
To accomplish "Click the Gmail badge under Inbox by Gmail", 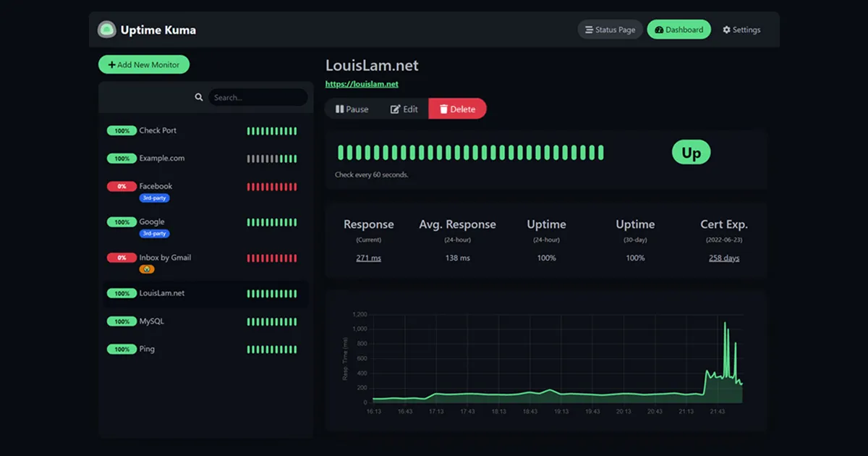I will tap(148, 269).
